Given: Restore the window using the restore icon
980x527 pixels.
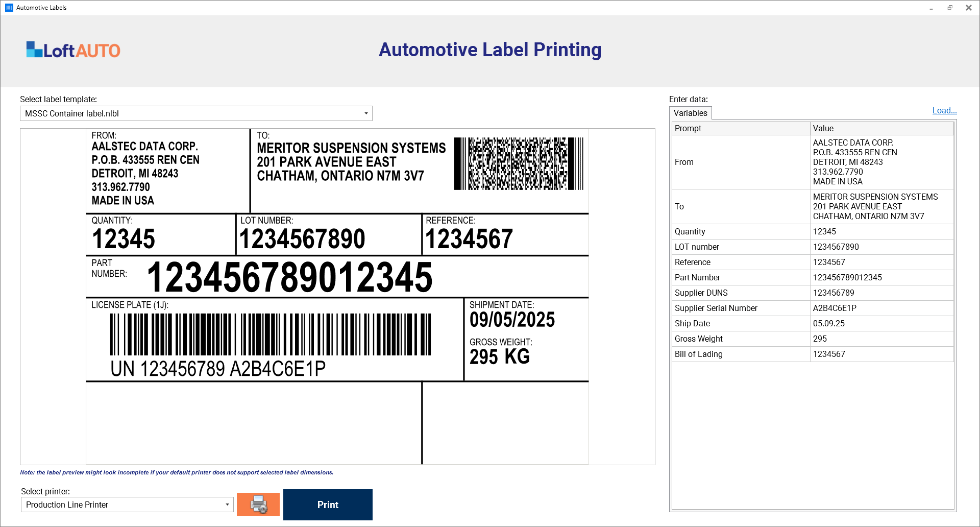Looking at the screenshot, I should 950,8.
